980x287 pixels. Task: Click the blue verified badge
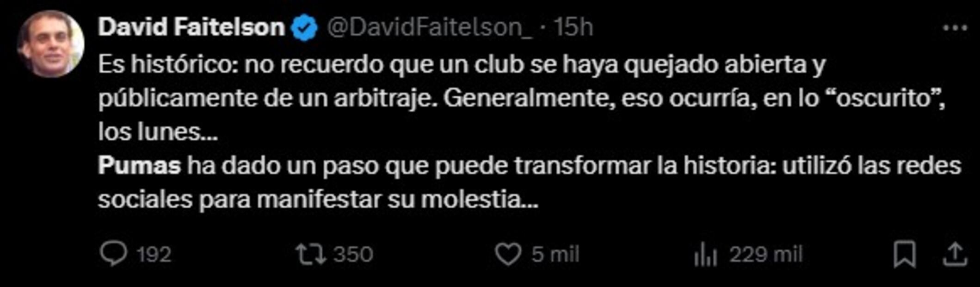304,28
